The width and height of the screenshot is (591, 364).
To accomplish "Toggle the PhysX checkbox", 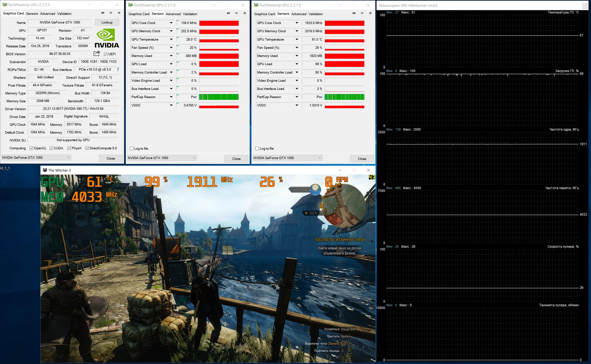I will pyautogui.click(x=69, y=148).
